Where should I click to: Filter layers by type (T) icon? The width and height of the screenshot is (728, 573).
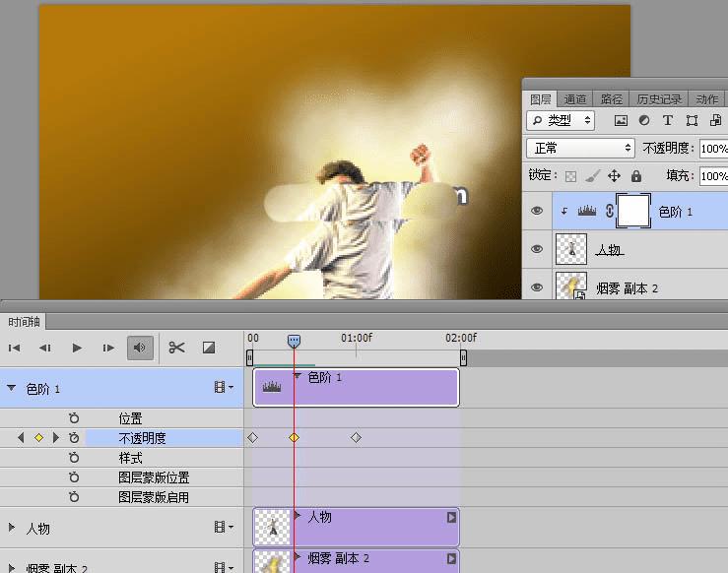point(668,121)
